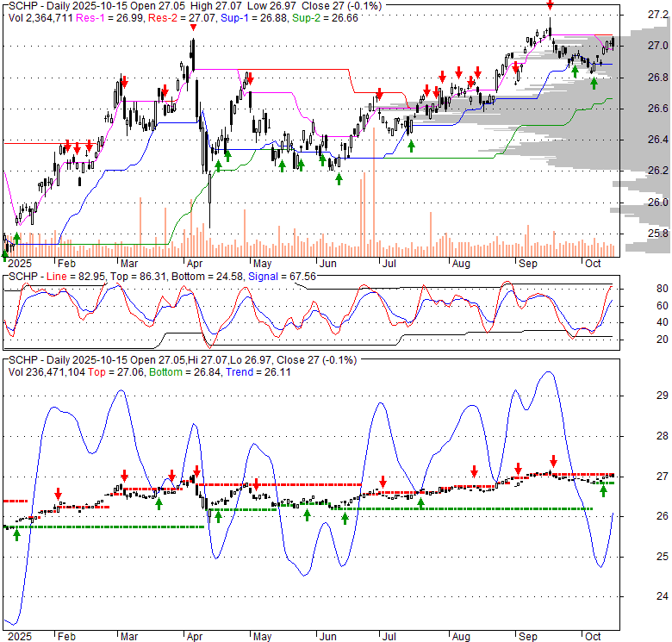The image size is (672, 642).
Task: Click the red sell arrow above April price peak
Action: pos(193,28)
